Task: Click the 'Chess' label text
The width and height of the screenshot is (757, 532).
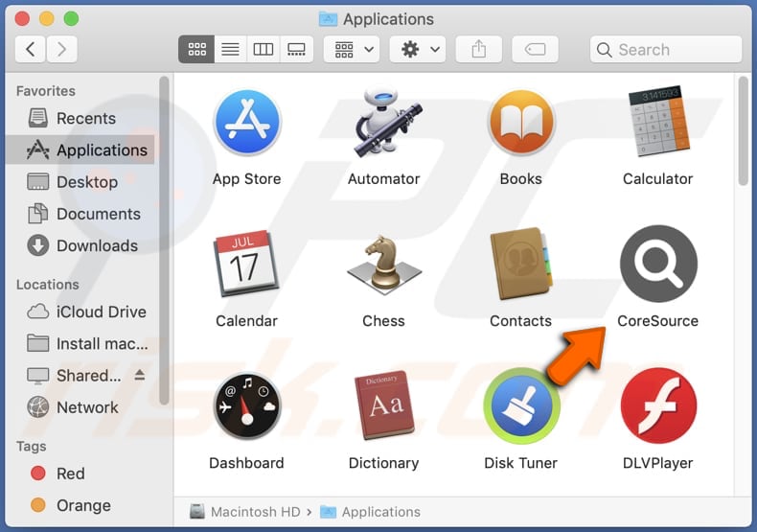Action: pyautogui.click(x=384, y=321)
